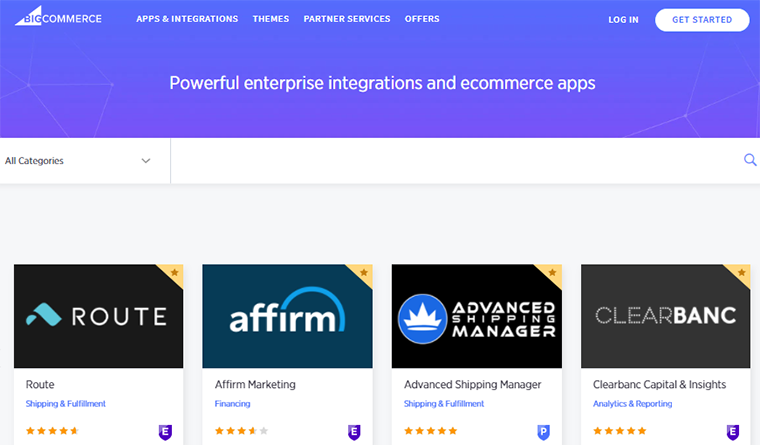Image resolution: width=760 pixels, height=445 pixels.
Task: Open Advanced Shipping Manager app title
Action: 473,384
